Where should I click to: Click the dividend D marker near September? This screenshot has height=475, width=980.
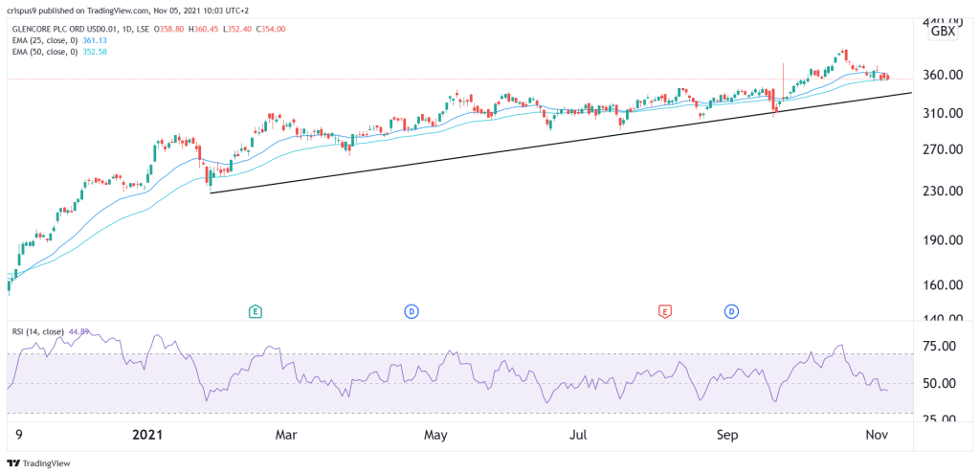click(730, 310)
